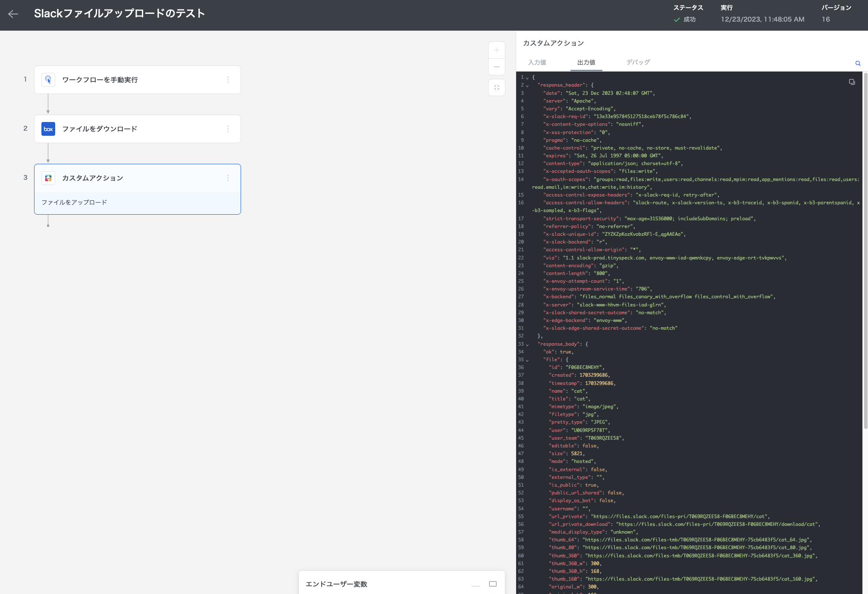This screenshot has width=868, height=594.
Task: Click the Slack icon on custom action step
Action: click(x=48, y=178)
